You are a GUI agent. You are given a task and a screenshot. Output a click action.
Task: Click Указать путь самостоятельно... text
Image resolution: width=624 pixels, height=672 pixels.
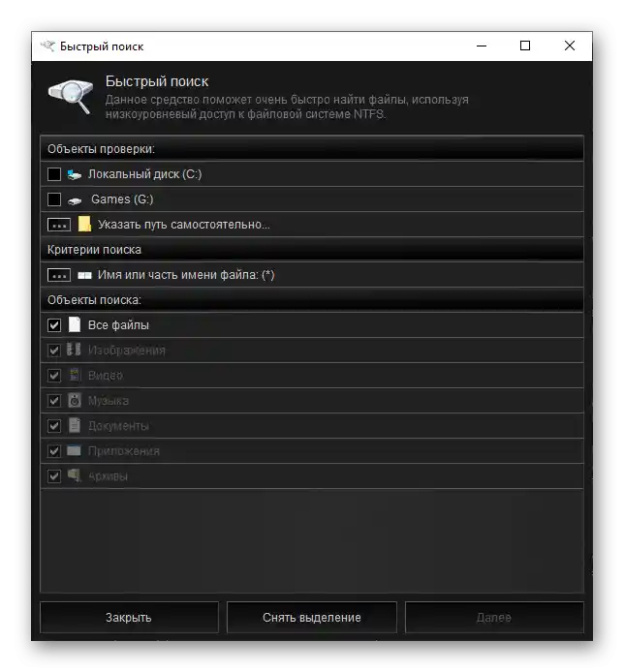[184, 225]
